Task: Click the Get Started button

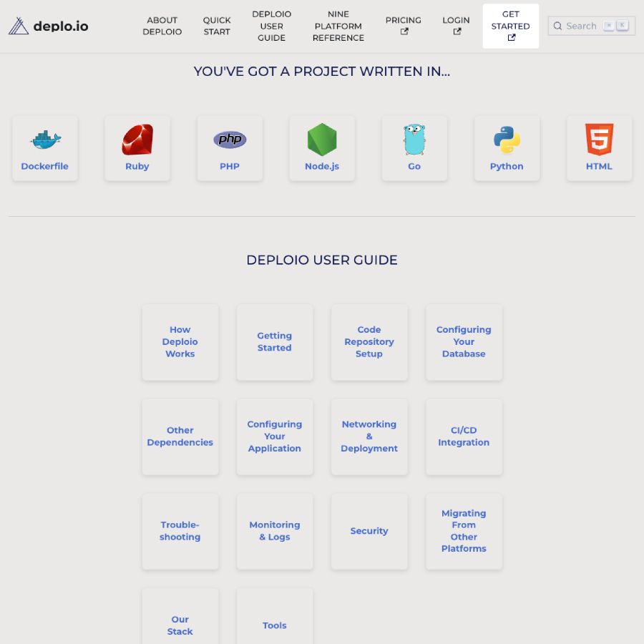Action: pos(510,26)
